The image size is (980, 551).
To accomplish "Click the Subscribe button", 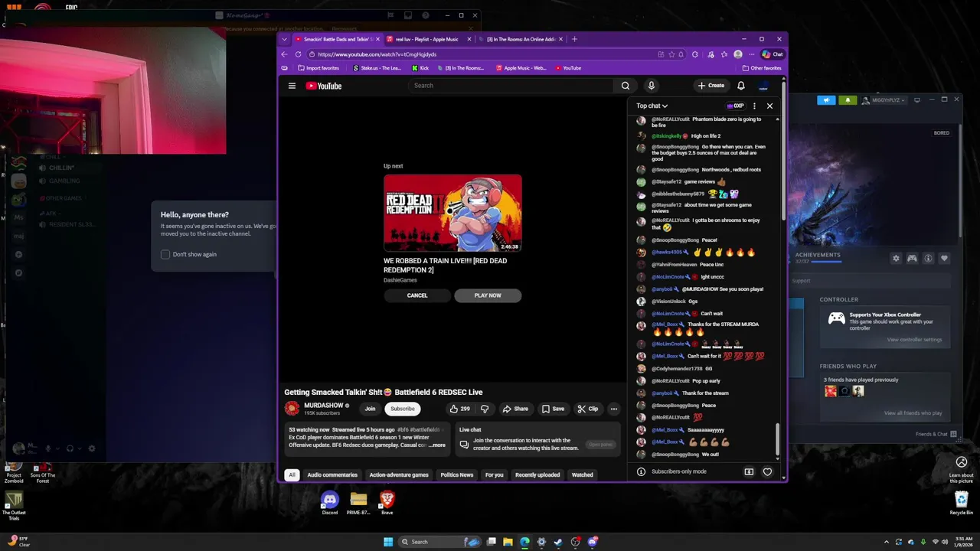I will (x=402, y=409).
